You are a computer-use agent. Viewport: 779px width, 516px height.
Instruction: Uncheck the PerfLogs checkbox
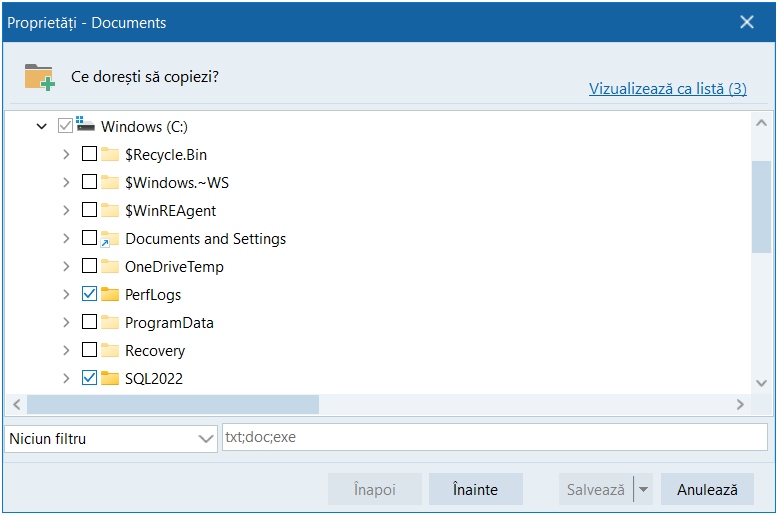tap(89, 295)
